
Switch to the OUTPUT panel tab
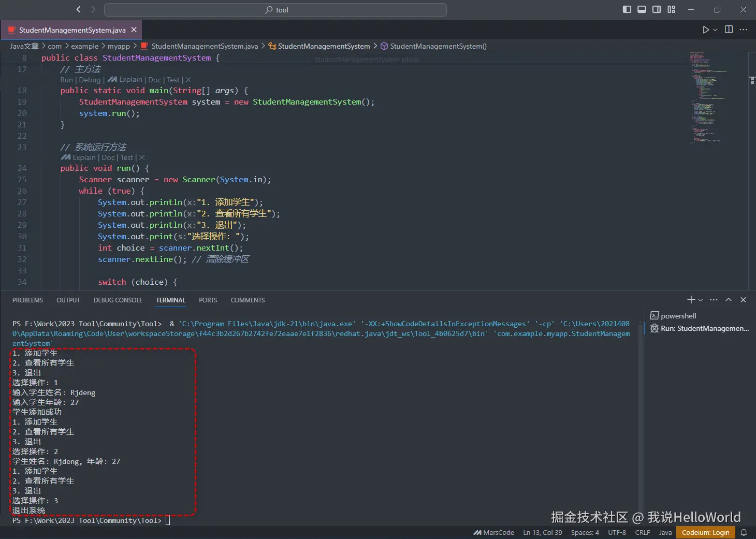click(68, 300)
